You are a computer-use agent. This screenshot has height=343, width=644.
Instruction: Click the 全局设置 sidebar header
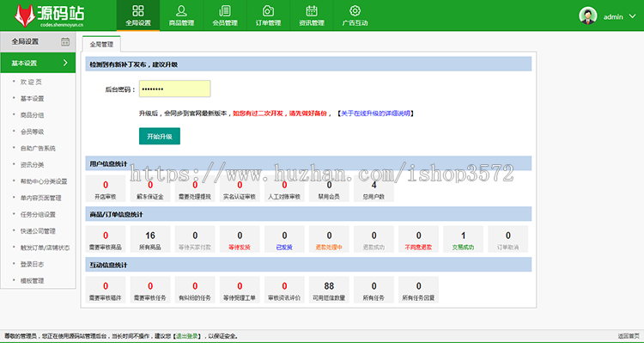pos(38,41)
